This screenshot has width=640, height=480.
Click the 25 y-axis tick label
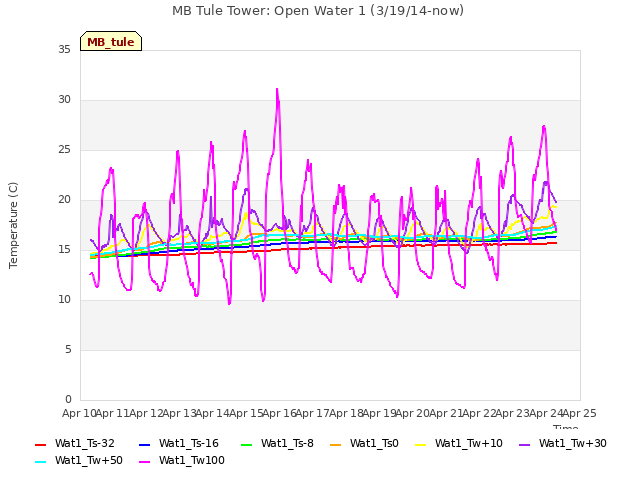64,149
